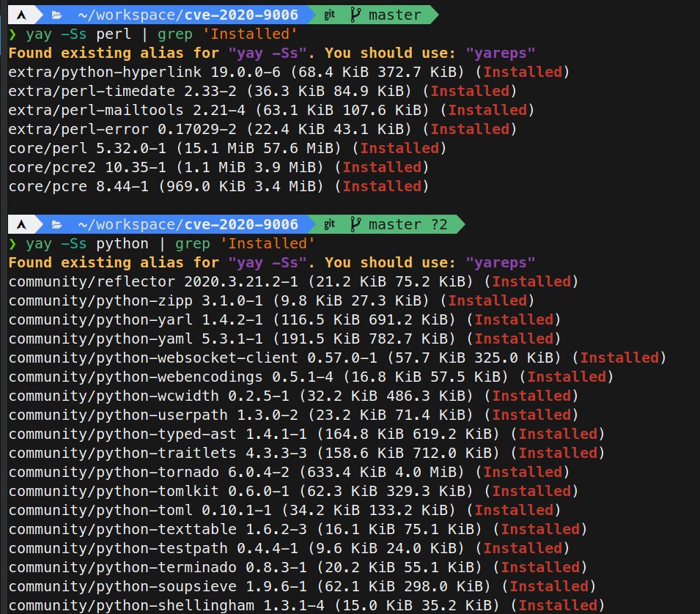Viewport: 700px width, 614px height.
Task: Click the branch icon beside master in first prompt
Action: (x=355, y=15)
